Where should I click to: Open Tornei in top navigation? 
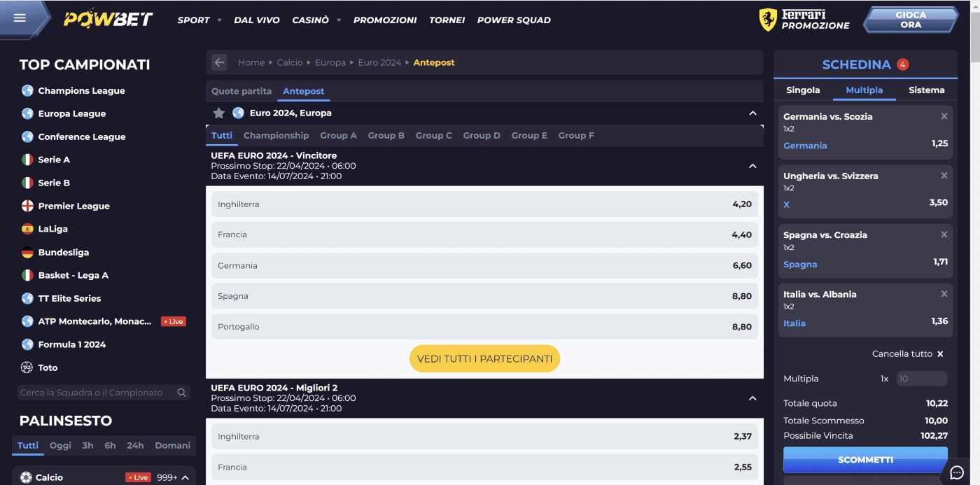click(x=447, y=20)
